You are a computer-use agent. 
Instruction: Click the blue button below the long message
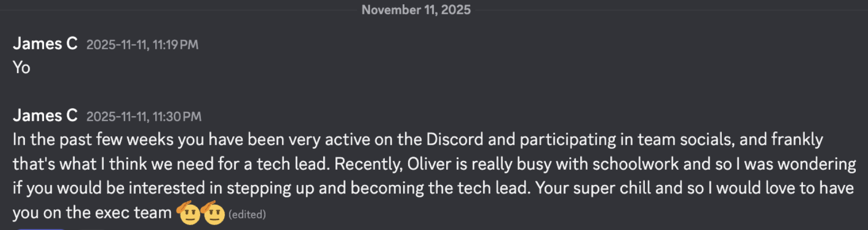(x=41, y=228)
